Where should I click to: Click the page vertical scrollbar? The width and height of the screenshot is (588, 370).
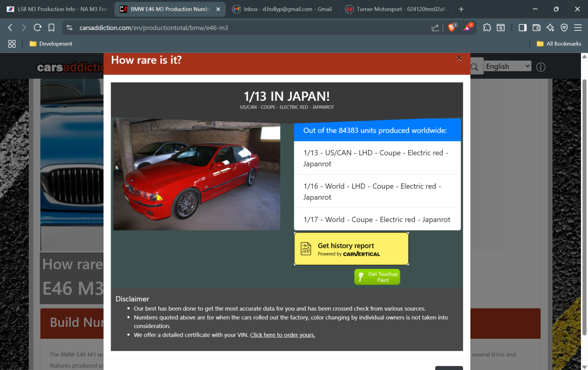[584, 208]
